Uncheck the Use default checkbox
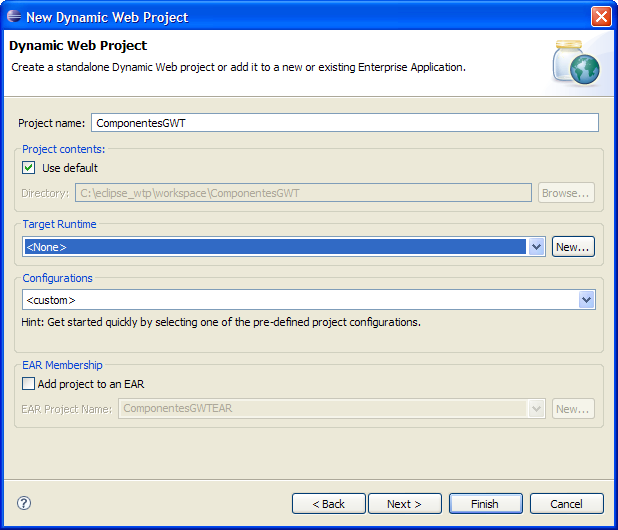 (x=29, y=168)
